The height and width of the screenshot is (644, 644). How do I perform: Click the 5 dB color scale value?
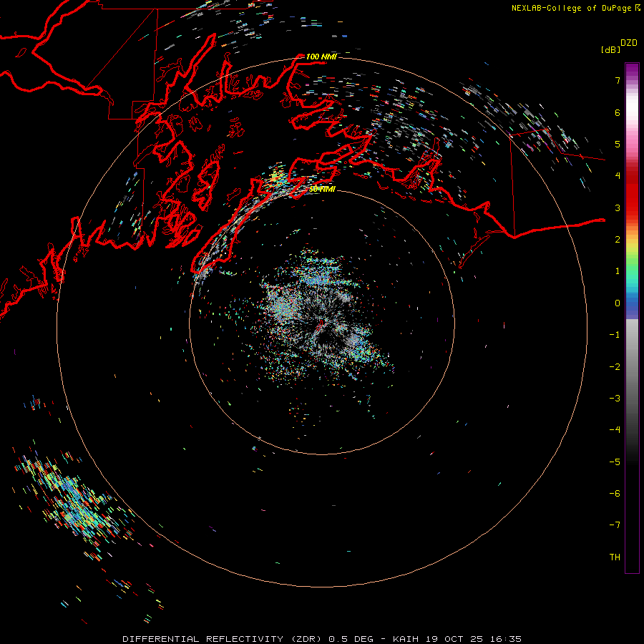[618, 144]
